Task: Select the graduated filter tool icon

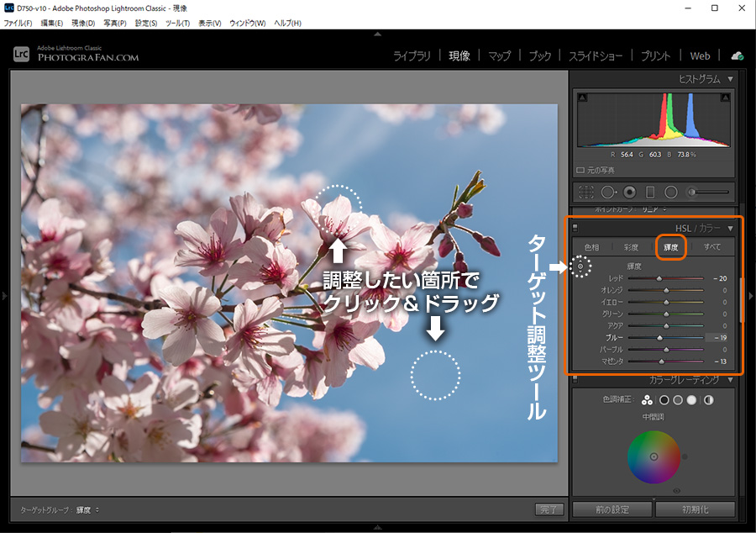Action: [650, 192]
